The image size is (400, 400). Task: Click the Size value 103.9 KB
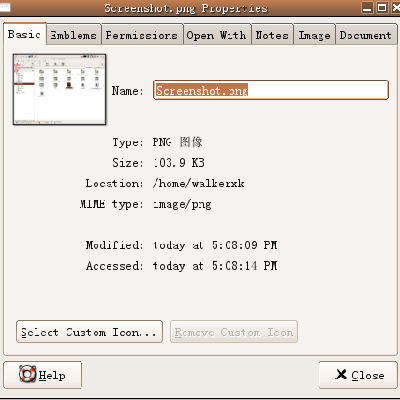point(179,163)
